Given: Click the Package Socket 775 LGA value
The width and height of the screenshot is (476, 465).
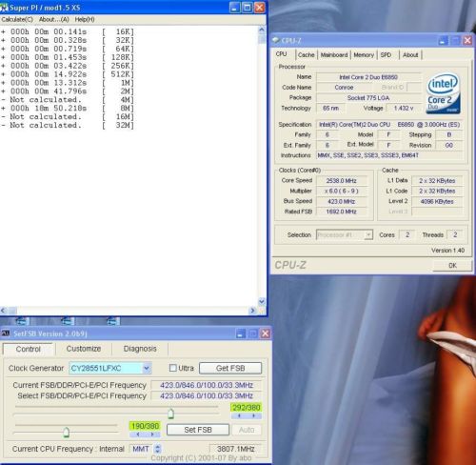Looking at the screenshot, I should (x=368, y=98).
